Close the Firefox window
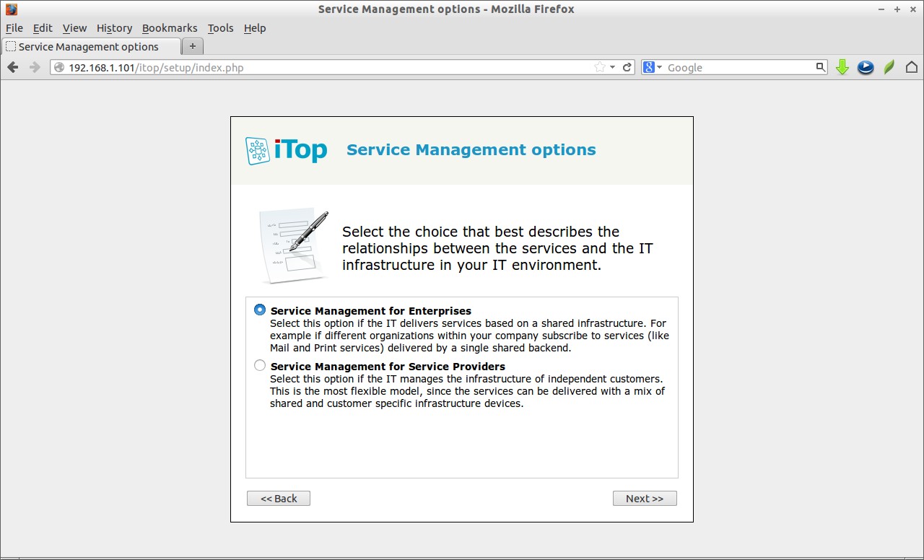The image size is (924, 560). click(912, 9)
